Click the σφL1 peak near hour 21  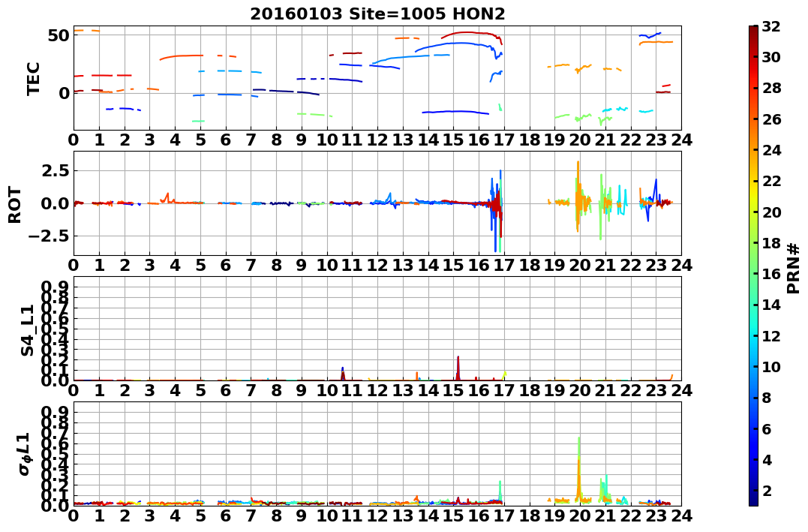pyautogui.click(x=603, y=488)
